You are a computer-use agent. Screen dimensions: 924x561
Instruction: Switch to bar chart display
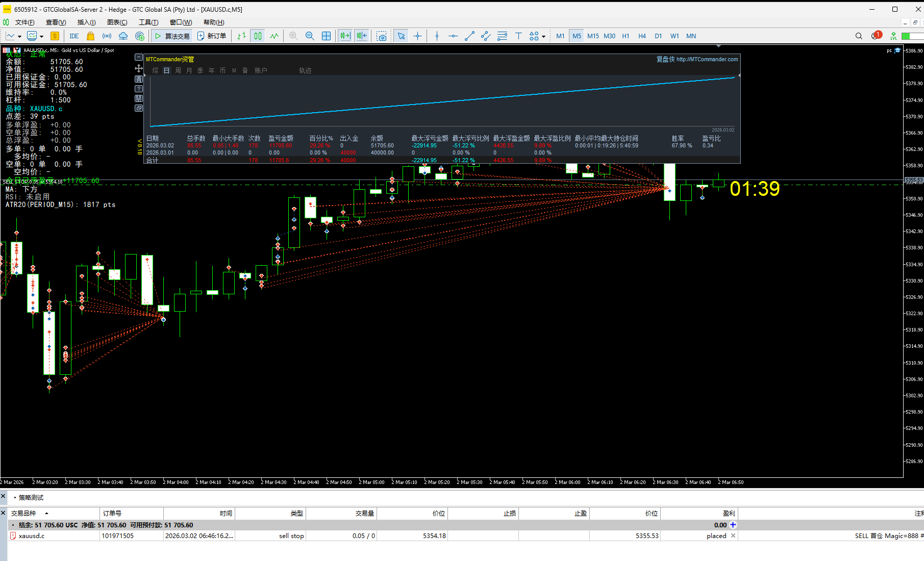tap(242, 36)
